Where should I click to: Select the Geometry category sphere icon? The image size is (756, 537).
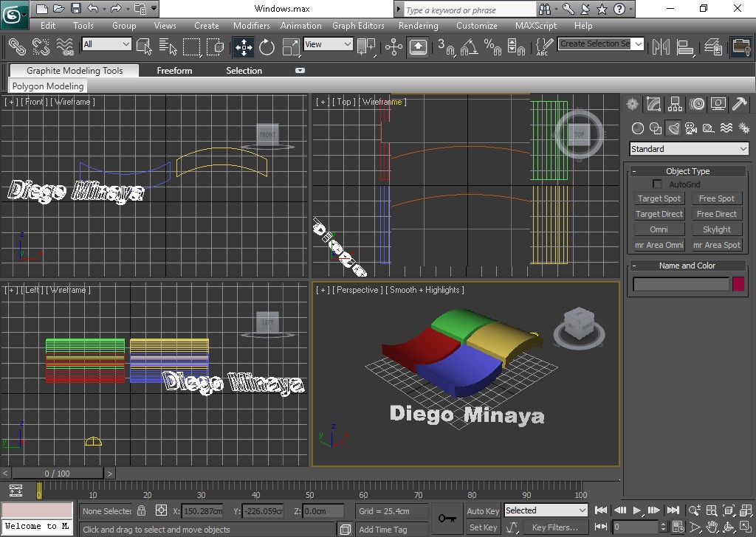[638, 128]
